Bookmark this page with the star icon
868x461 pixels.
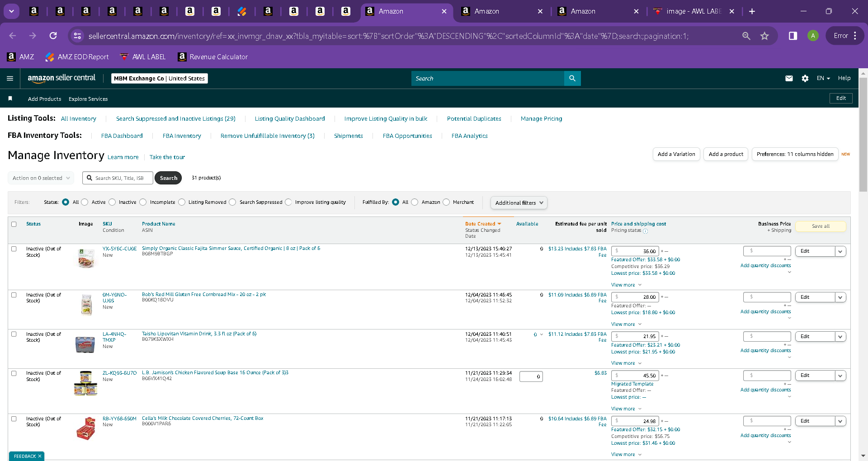click(764, 36)
